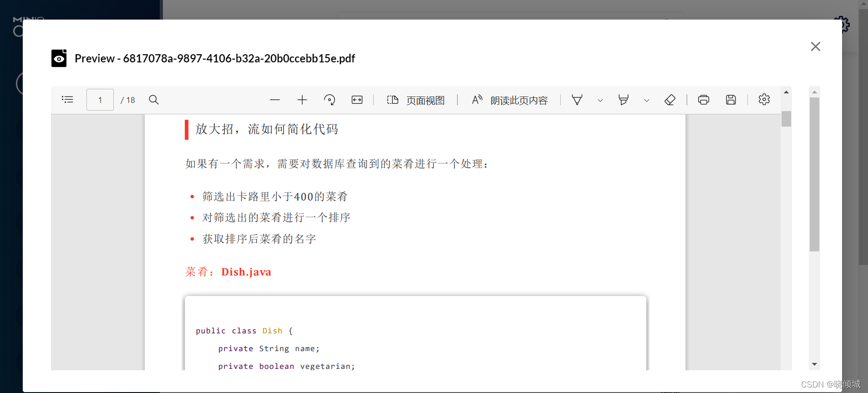The image size is (868, 393).
Task: Expand the highlighter options dropdown
Action: point(647,100)
